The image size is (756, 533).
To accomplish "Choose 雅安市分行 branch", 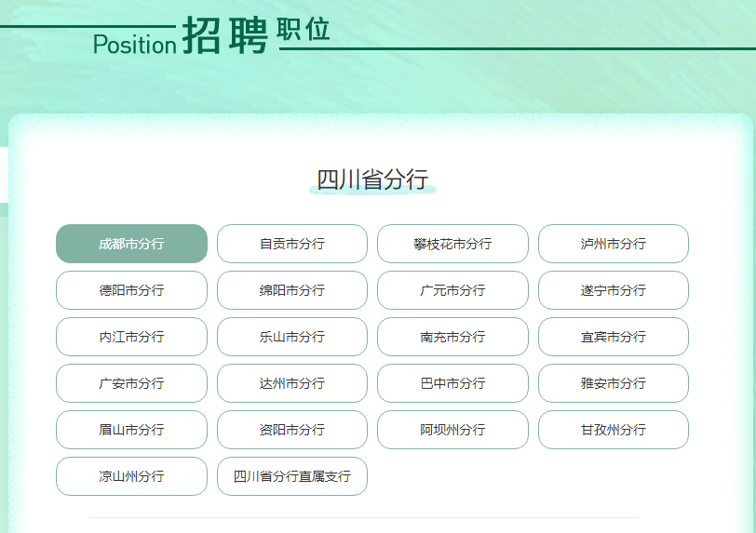I will (x=614, y=383).
